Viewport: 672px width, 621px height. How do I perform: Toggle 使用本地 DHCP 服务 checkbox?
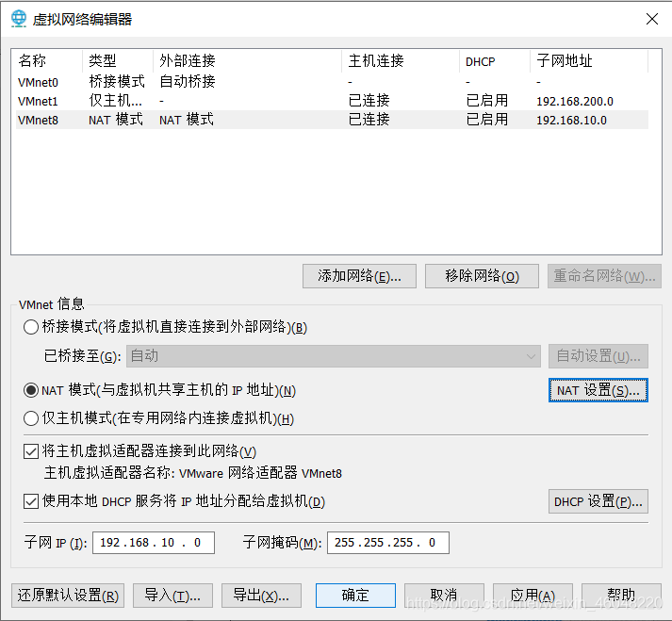(31, 501)
